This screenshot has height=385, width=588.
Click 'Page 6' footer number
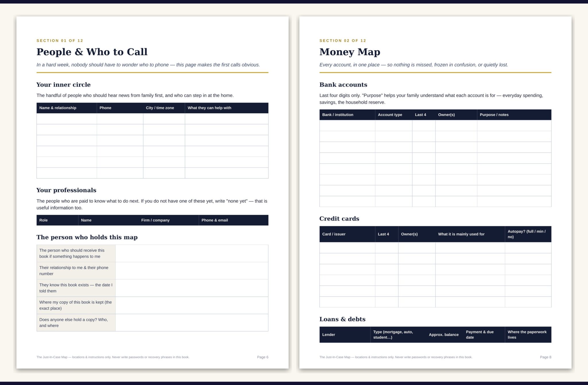(x=263, y=357)
